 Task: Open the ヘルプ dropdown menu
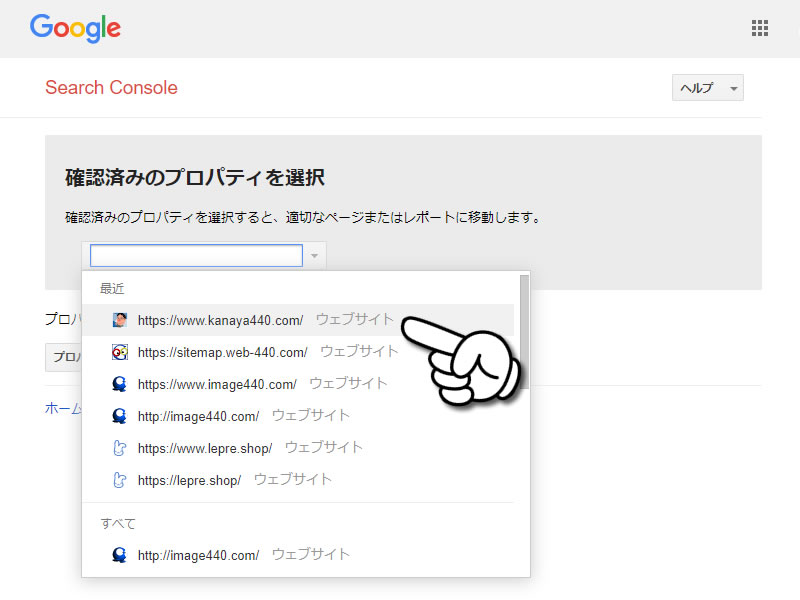coord(708,88)
